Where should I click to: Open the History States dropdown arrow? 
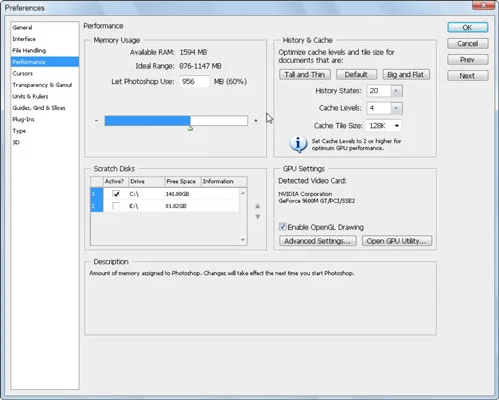click(396, 91)
